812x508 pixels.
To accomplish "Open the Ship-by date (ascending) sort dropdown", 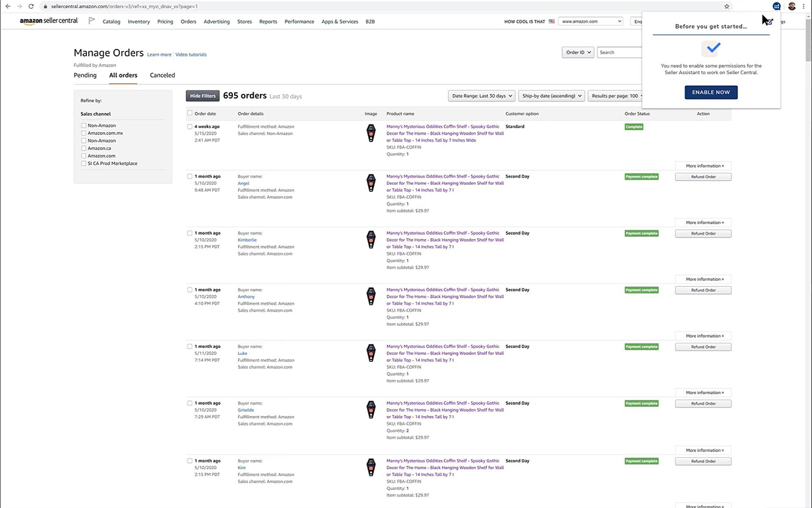I will 551,95.
